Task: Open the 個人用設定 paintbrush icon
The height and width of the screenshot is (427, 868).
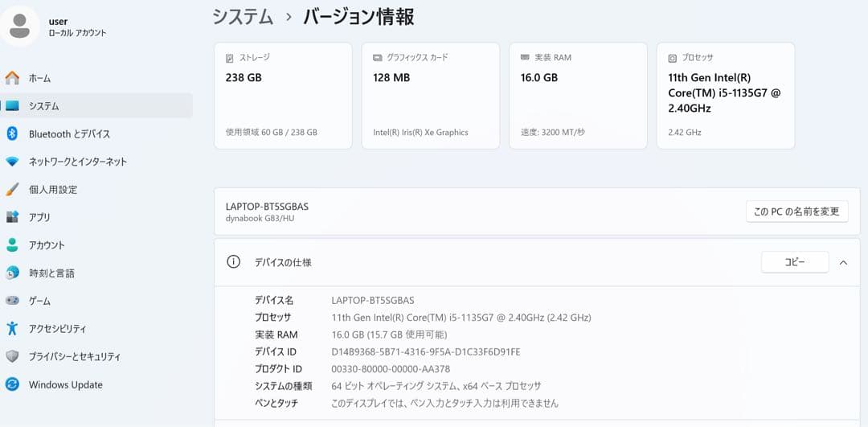Action: coord(12,190)
